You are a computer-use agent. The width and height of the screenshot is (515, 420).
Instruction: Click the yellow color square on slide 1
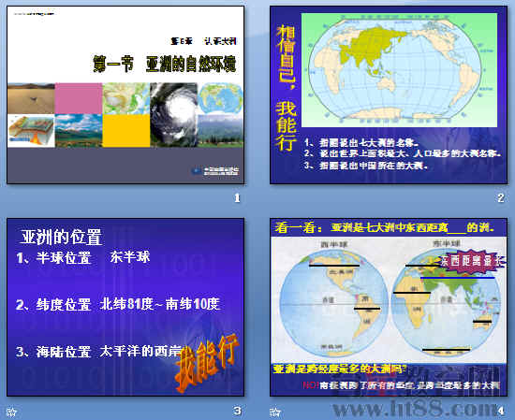(126, 131)
